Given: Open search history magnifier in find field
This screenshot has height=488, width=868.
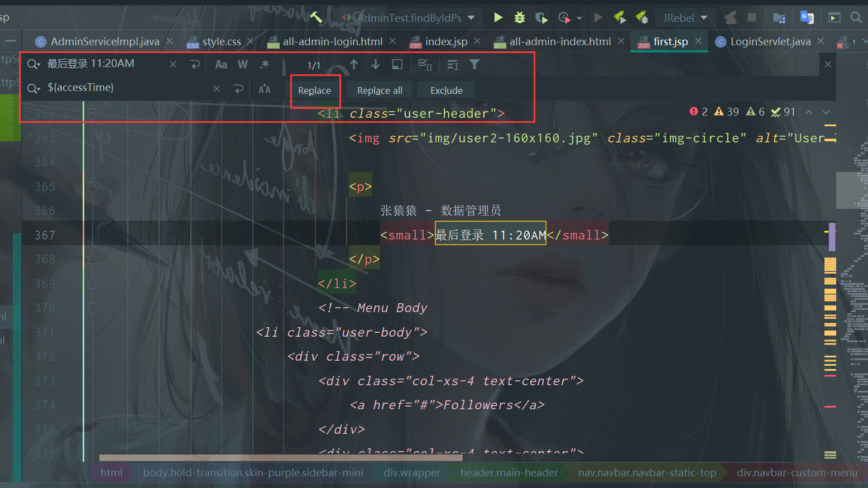Looking at the screenshot, I should point(33,64).
